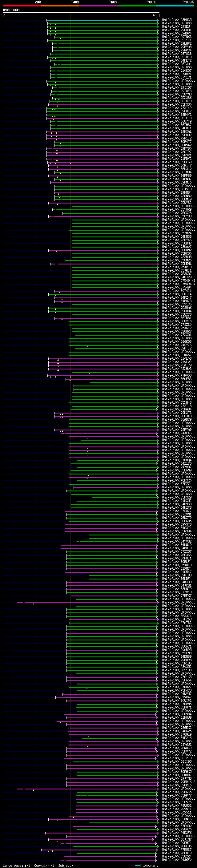Select the UniRef100_Q09511-2 label
The image size is (197, 868).
[179, 809]
